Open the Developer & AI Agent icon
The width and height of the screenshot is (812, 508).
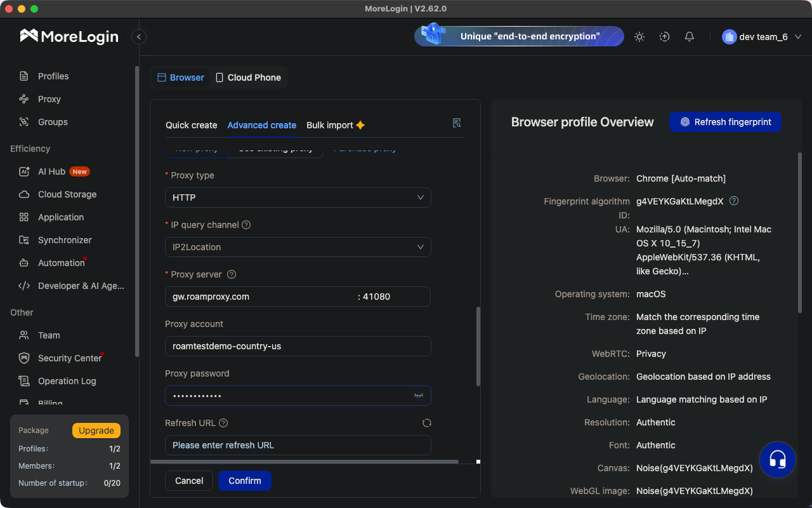24,286
